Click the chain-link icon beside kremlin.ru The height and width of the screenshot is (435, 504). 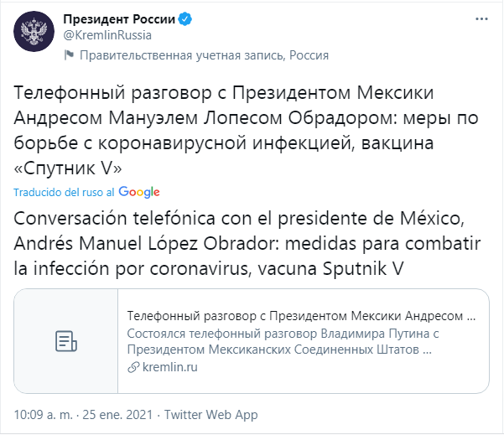coord(132,368)
